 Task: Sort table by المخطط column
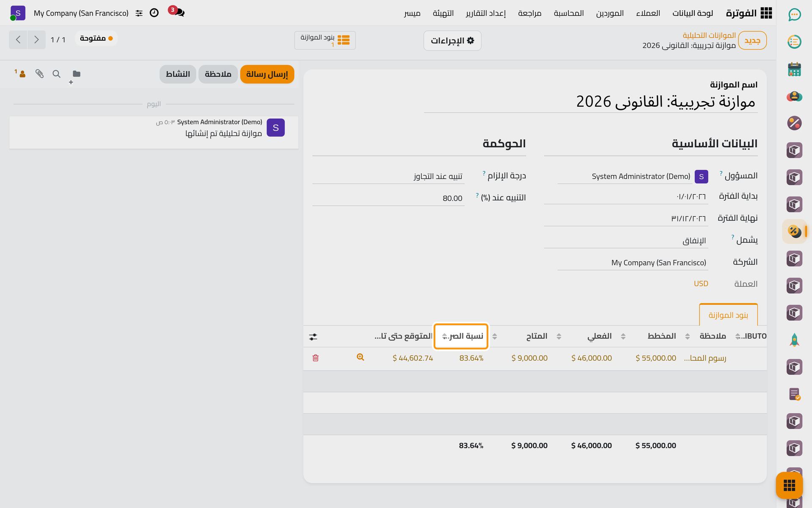(x=661, y=336)
